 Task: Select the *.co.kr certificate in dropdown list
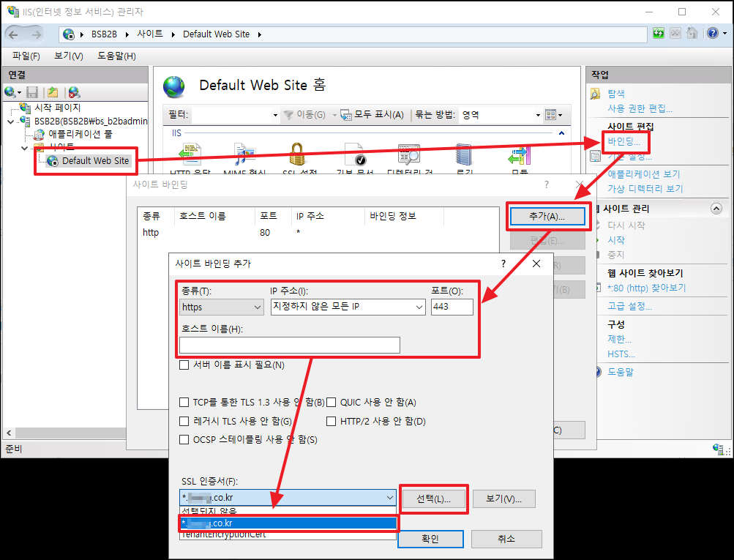(288, 523)
